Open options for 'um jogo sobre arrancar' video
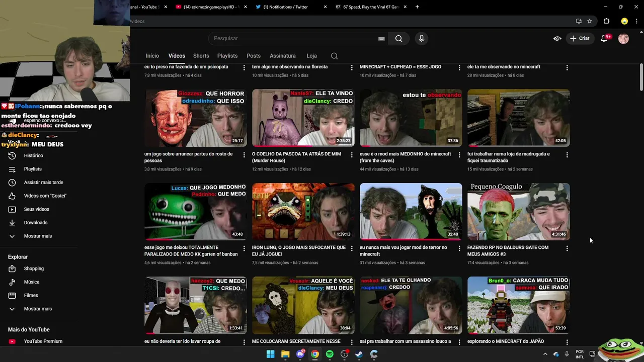The width and height of the screenshot is (644, 362). coord(244,155)
